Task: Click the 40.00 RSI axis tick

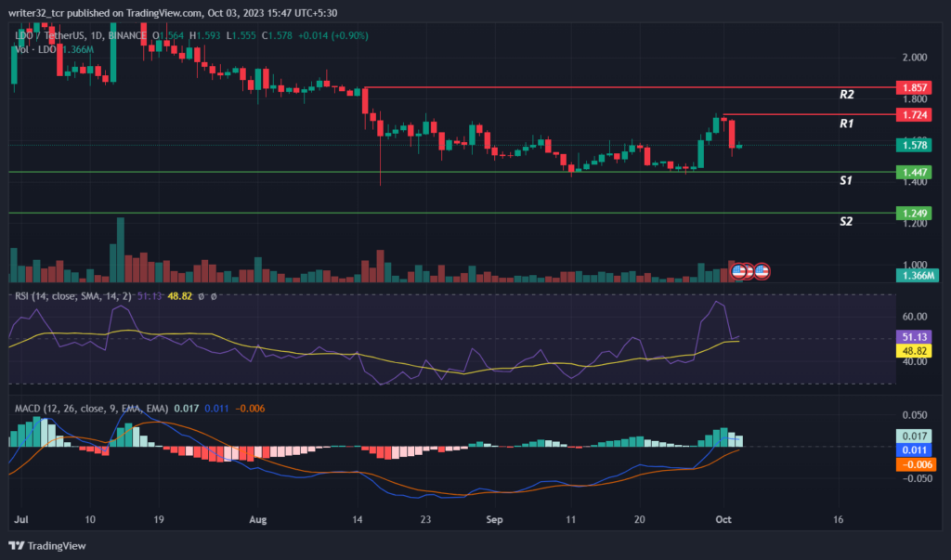Action: (915, 361)
